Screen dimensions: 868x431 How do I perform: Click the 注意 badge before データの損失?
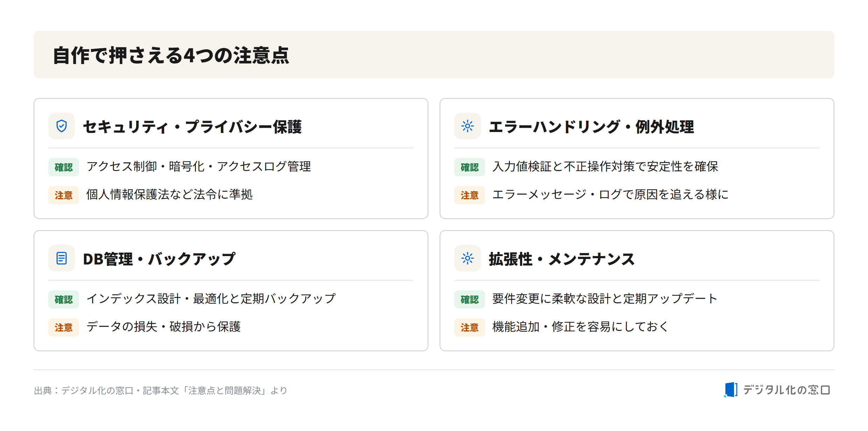(x=64, y=327)
